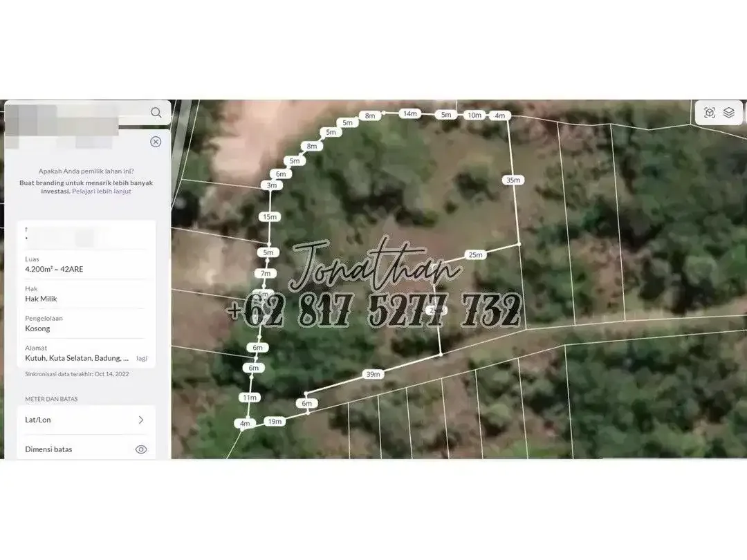Click the "METER DAN BATAS" heading
The width and height of the screenshot is (747, 560).
(51, 399)
